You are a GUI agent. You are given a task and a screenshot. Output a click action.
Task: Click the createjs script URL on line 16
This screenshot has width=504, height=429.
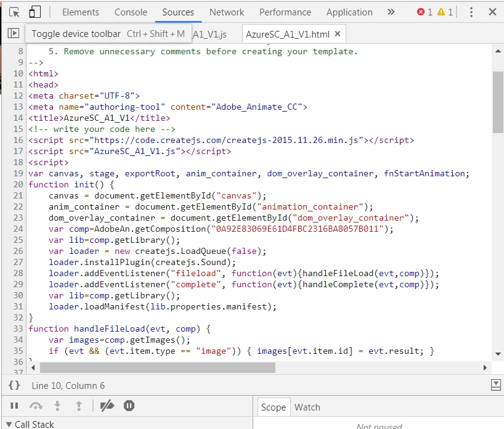tap(226, 140)
